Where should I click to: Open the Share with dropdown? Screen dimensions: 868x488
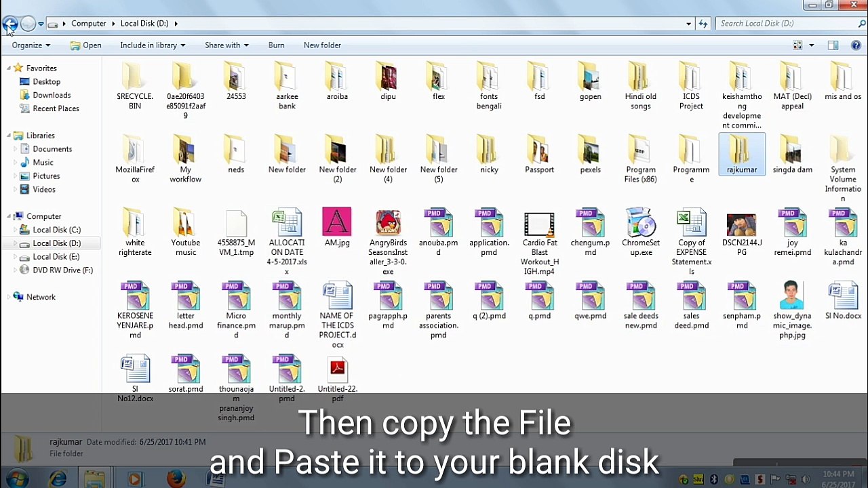(226, 45)
